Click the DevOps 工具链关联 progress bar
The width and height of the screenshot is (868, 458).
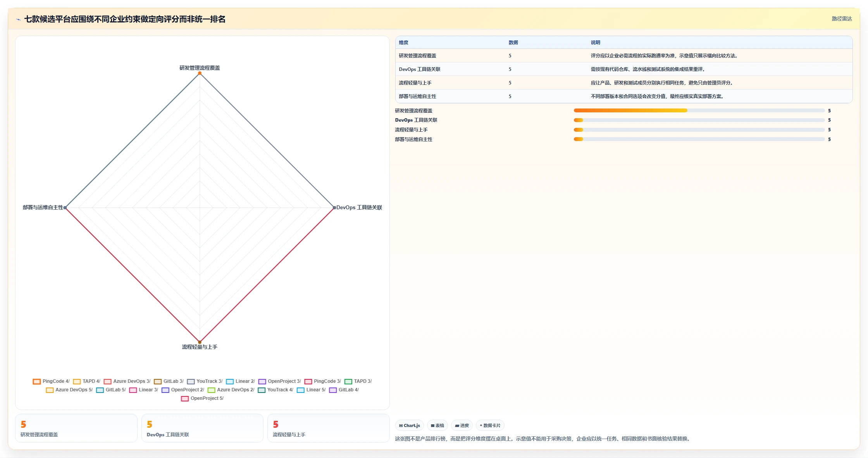tap(699, 120)
